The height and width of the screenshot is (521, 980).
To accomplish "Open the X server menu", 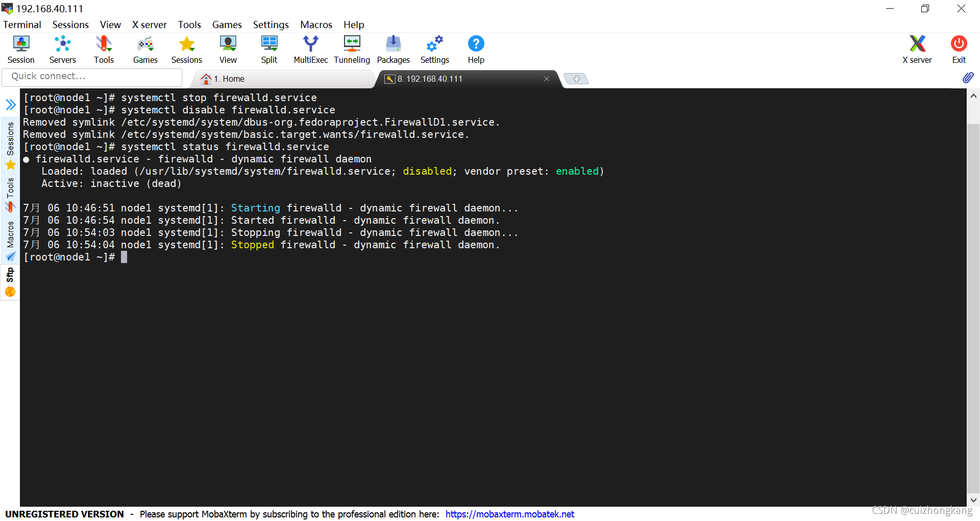I will 149,25.
